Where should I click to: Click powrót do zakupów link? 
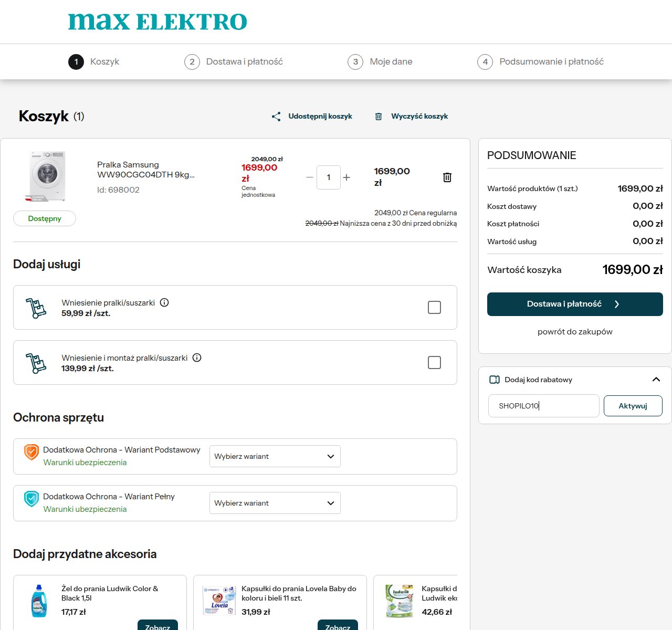click(575, 332)
